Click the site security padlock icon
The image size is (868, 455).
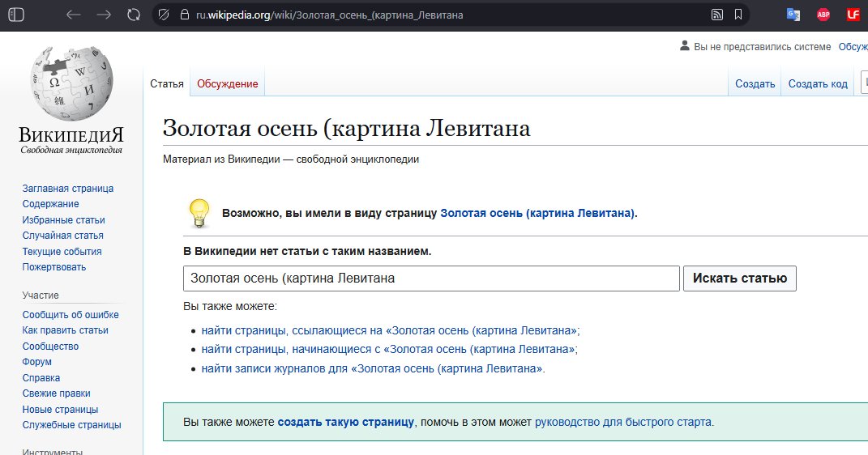[x=183, y=15]
